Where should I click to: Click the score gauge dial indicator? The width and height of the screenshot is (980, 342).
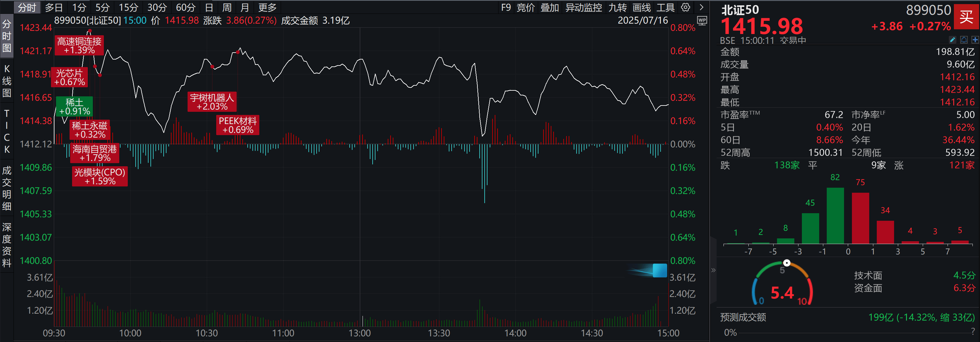click(786, 263)
